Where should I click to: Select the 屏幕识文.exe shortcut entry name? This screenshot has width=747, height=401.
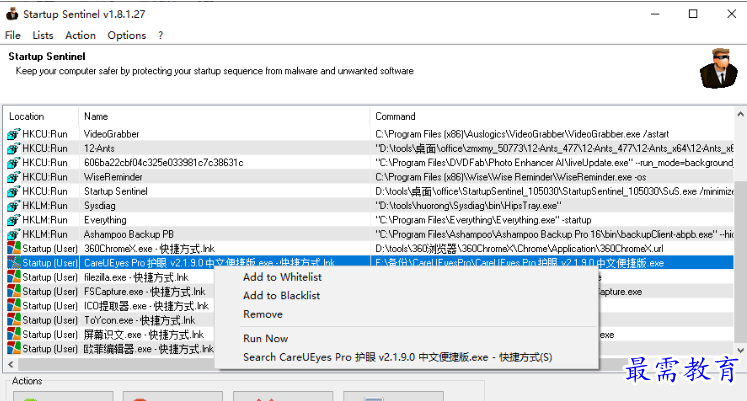tap(144, 334)
